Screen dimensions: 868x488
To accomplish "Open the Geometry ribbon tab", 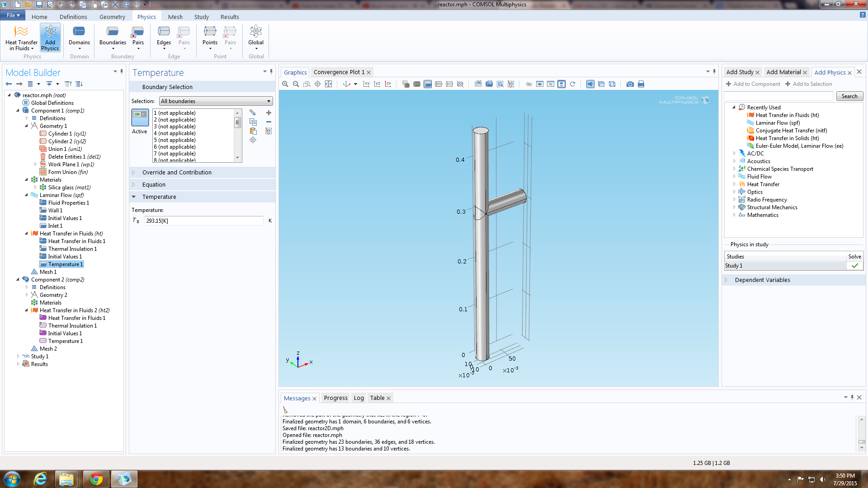I will pyautogui.click(x=112, y=17).
